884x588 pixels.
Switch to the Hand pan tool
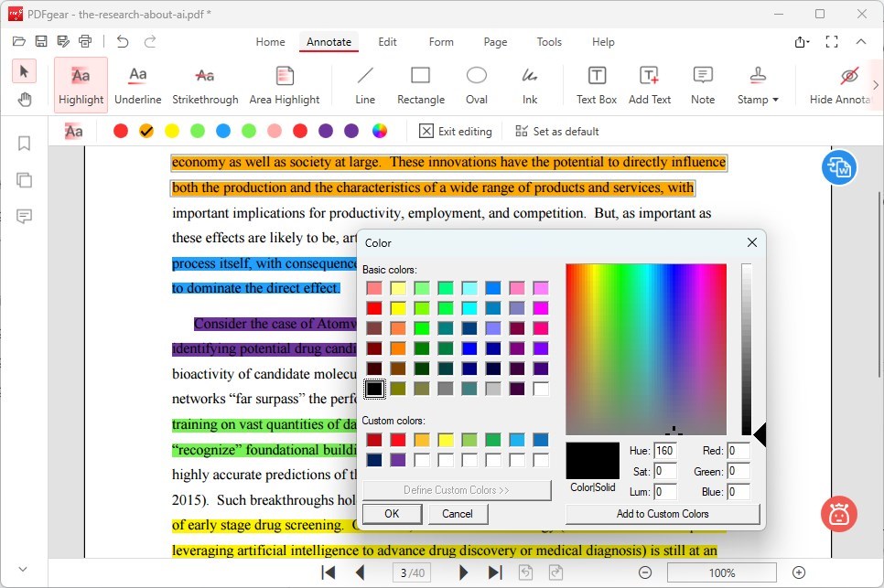24,100
